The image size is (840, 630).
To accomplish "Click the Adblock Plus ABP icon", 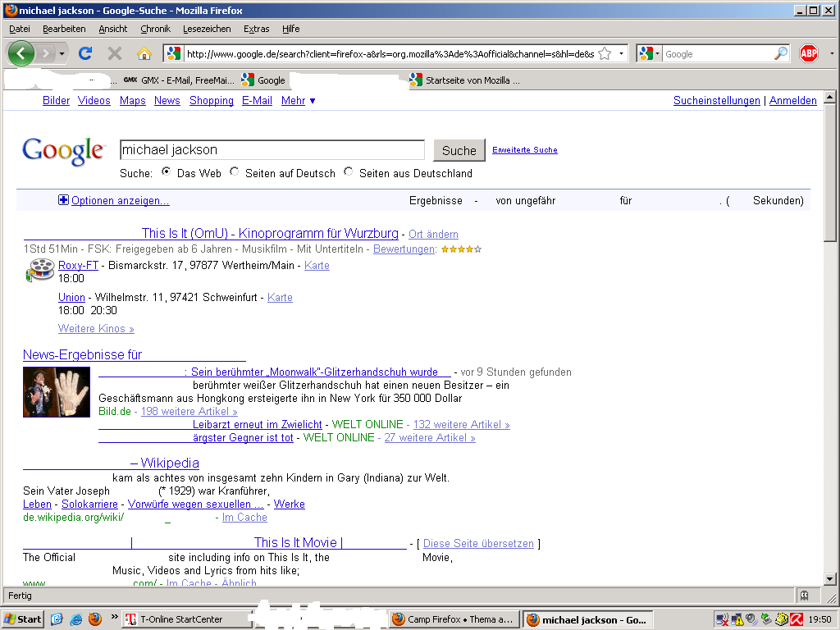I will coord(809,53).
